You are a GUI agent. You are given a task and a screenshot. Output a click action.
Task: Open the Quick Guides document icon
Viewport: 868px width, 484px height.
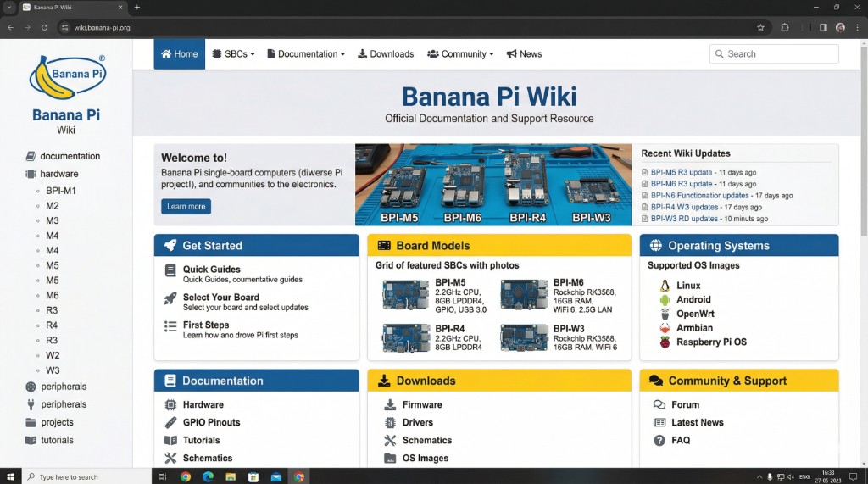point(170,270)
